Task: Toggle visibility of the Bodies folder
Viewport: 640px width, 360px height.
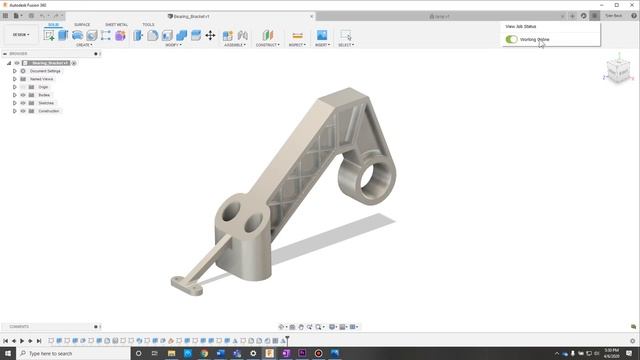Action: point(23,95)
